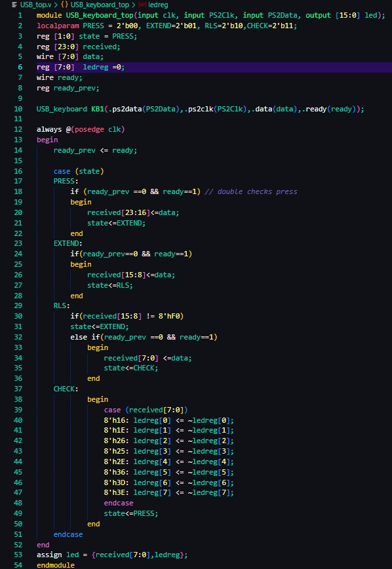Click the "8'h16:" case item
The width and height of the screenshot is (392, 569).
pyautogui.click(x=117, y=420)
